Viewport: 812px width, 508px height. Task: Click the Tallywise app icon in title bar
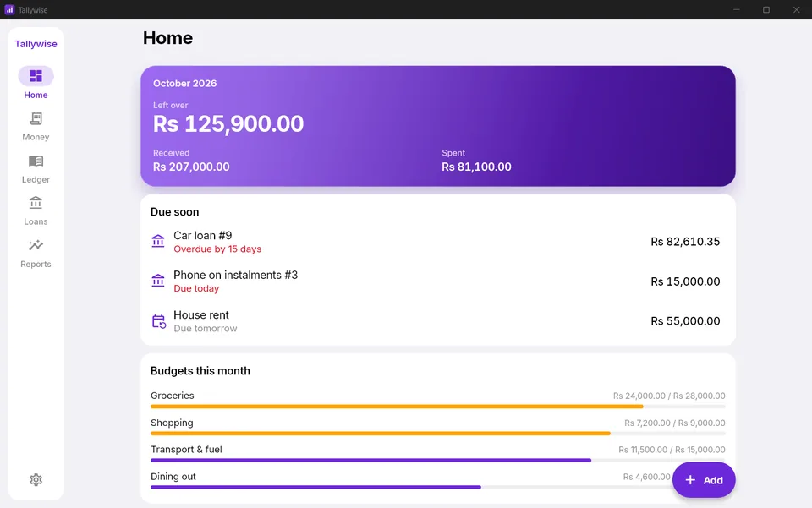pos(9,10)
